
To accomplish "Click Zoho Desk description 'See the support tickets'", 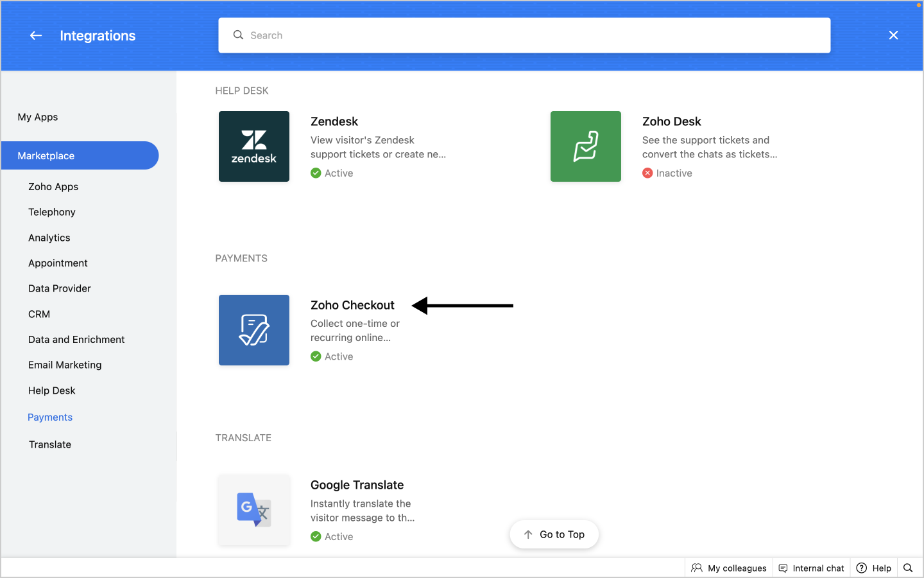I will point(710,147).
